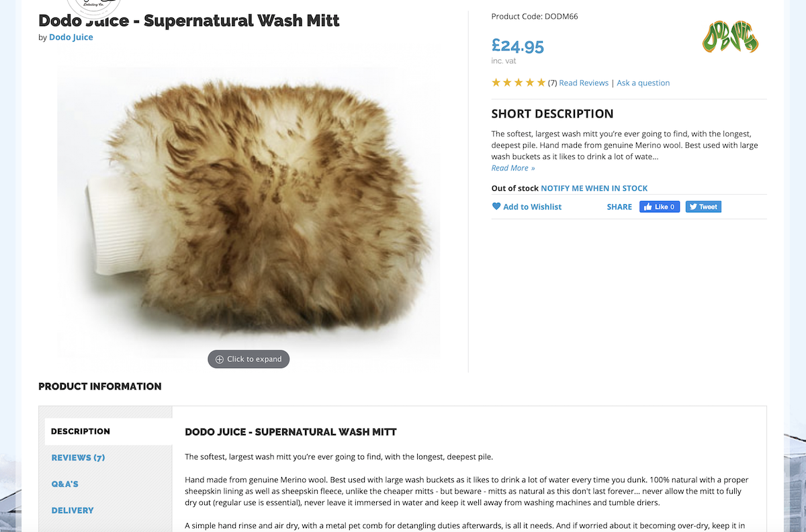Click the magnifier icon on expand button
The height and width of the screenshot is (532, 806).
coord(219,359)
